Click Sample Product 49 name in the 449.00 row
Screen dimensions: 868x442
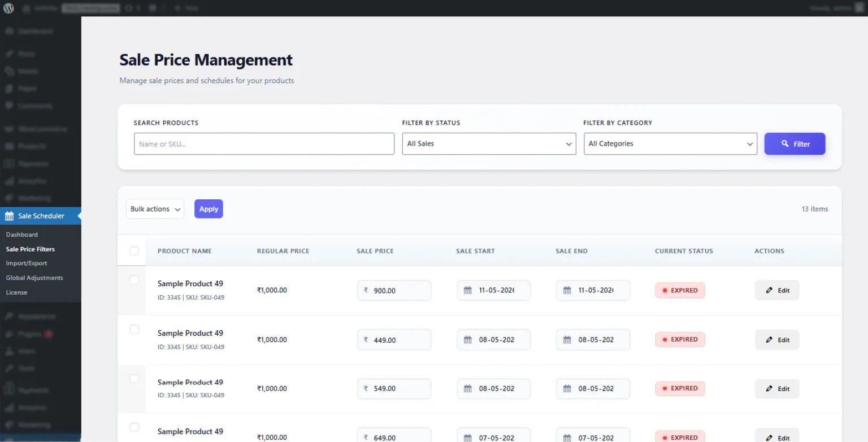pos(190,333)
